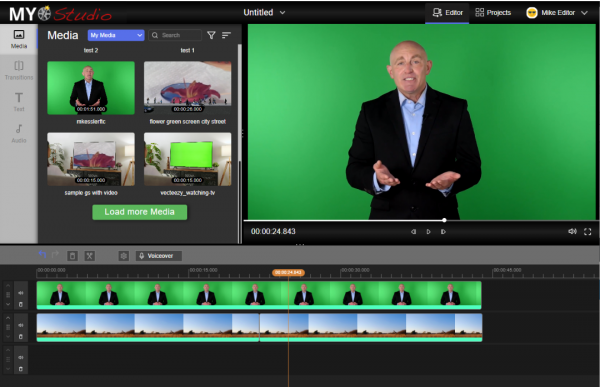Click the third track drag handle

click(x=8, y=359)
